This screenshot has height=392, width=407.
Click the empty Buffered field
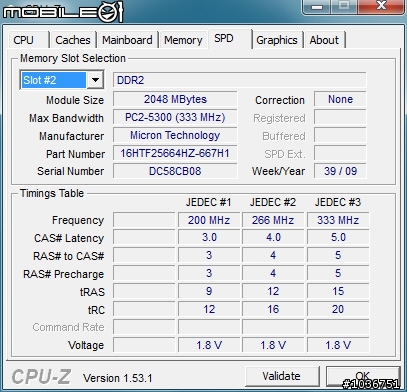pyautogui.click(x=340, y=135)
